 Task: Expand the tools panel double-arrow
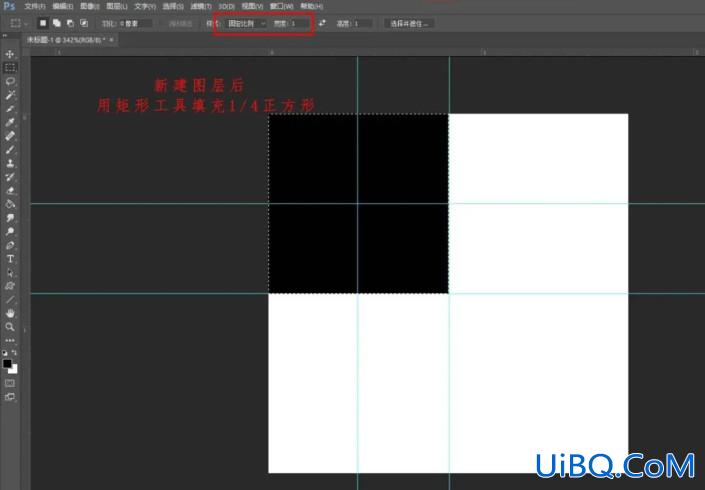[4, 36]
